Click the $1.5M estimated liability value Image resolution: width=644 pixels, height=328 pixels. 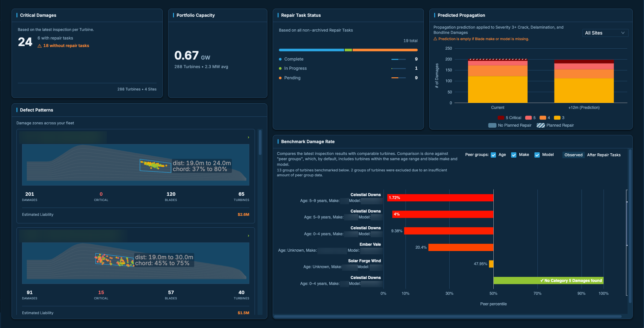[x=243, y=313]
